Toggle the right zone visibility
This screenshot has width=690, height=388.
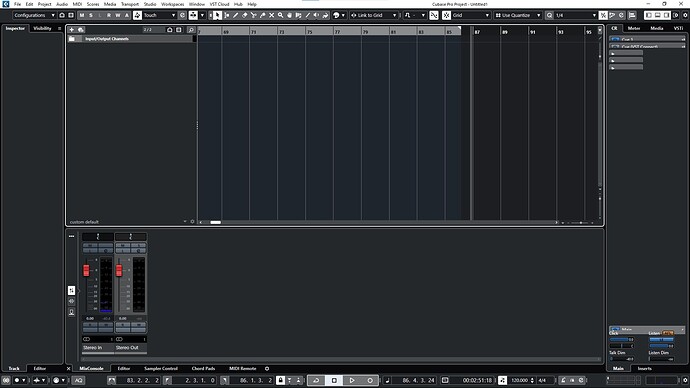tap(666, 15)
